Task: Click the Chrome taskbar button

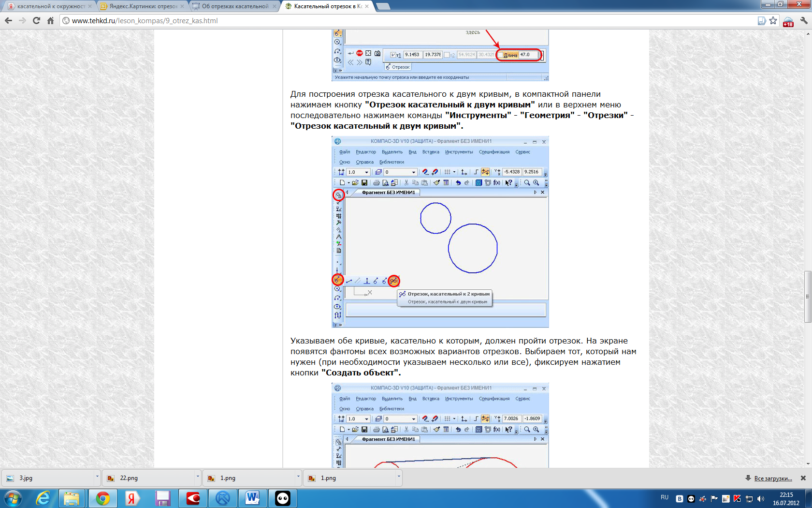Action: click(102, 498)
